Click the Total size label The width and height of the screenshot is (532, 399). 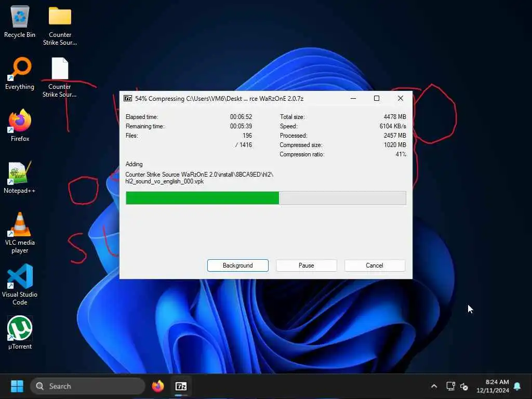(292, 117)
